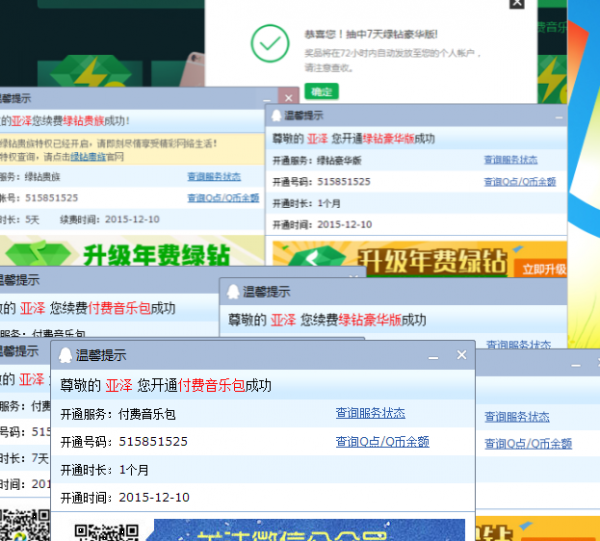Click the green checkmark icon in the prize dialog
The image size is (600, 541).
(x=270, y=43)
